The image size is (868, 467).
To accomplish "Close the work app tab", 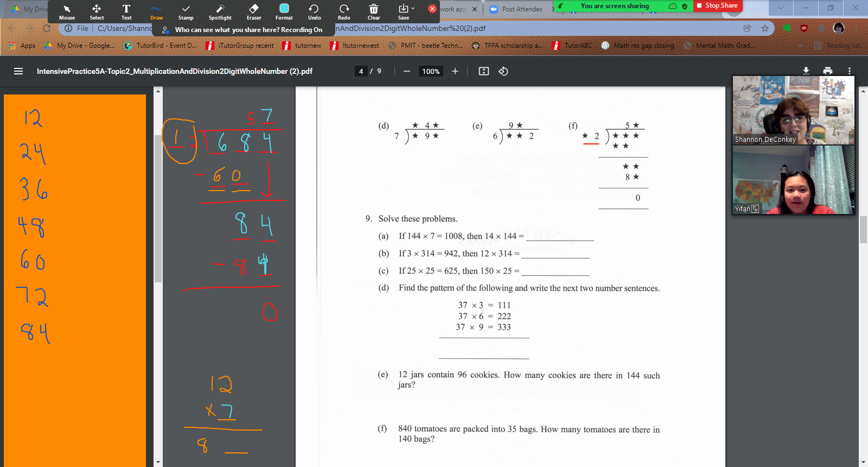I will pyautogui.click(x=475, y=9).
